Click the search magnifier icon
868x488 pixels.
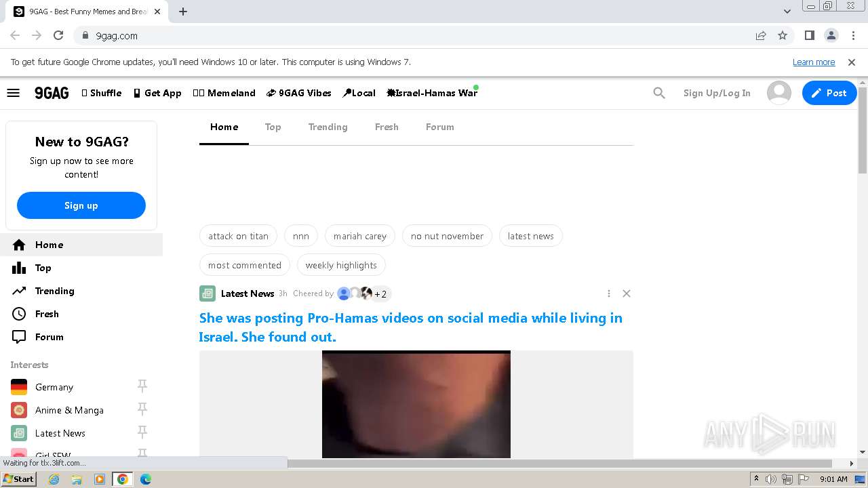point(659,93)
